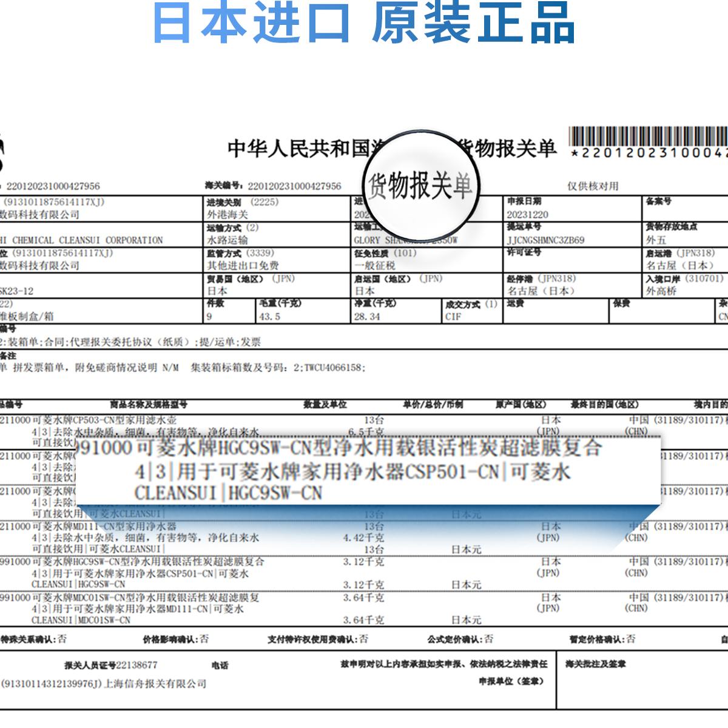The width and height of the screenshot is (728, 728).
Task: Select container number TWCU4066158
Action: (x=334, y=368)
